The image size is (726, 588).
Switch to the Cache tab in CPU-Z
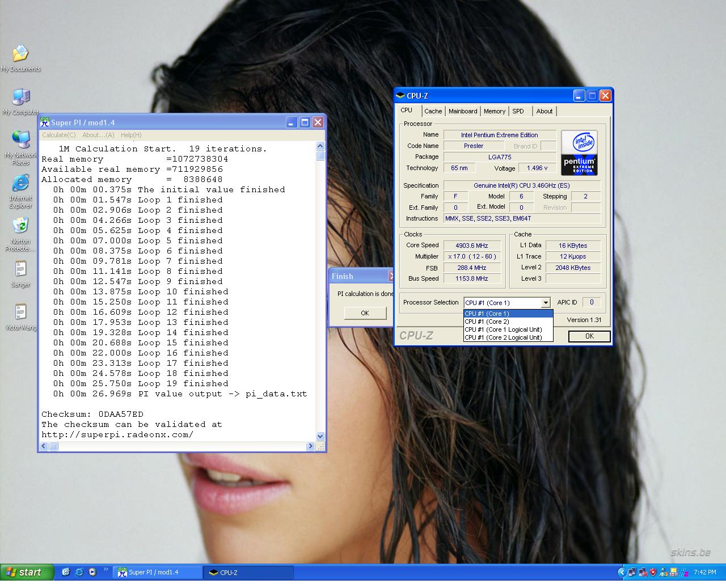pos(433,111)
